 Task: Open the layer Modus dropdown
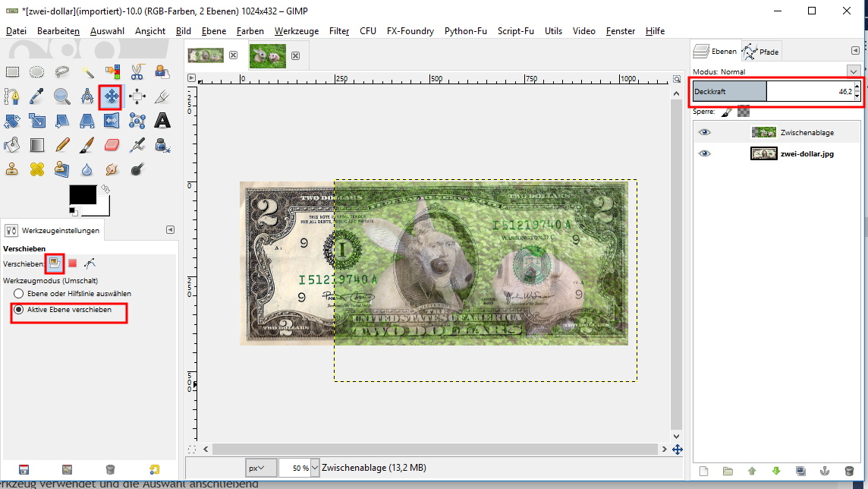pyautogui.click(x=854, y=71)
